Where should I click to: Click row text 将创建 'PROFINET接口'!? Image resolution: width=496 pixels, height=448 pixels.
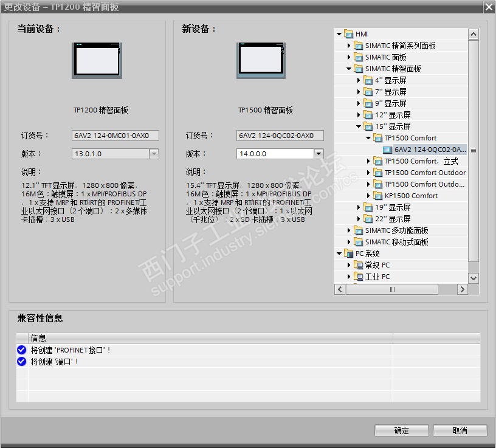tap(71, 350)
